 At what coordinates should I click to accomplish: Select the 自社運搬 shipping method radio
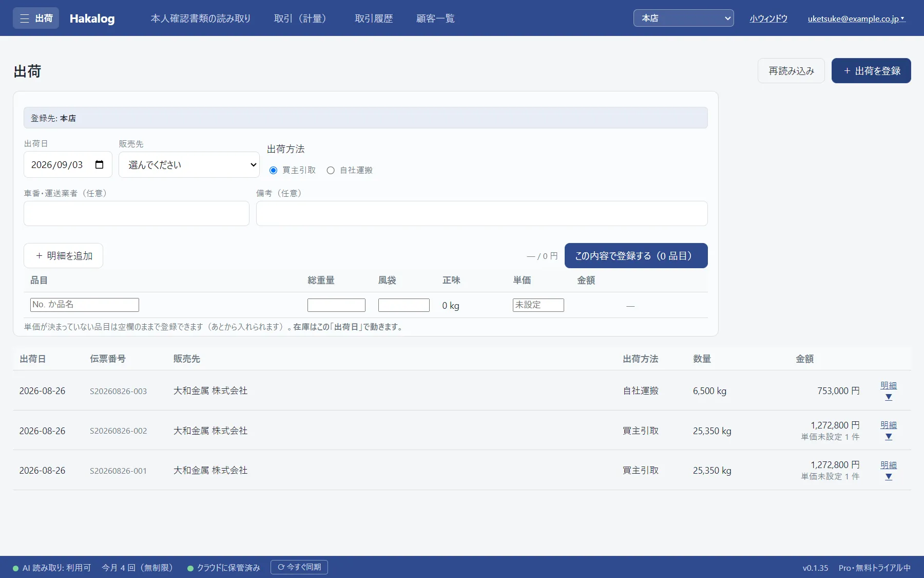pos(331,170)
